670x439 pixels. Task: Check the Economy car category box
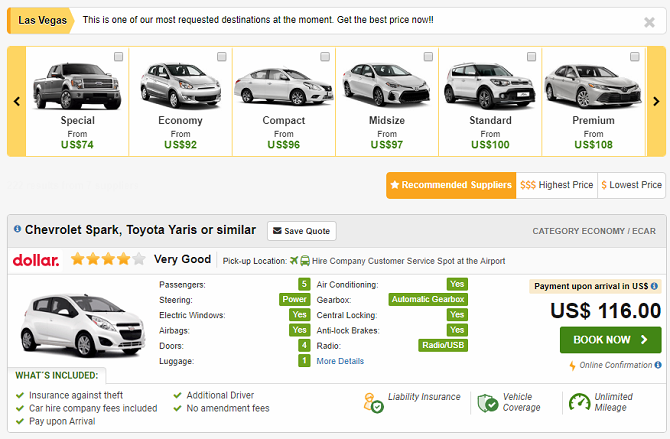click(x=222, y=57)
